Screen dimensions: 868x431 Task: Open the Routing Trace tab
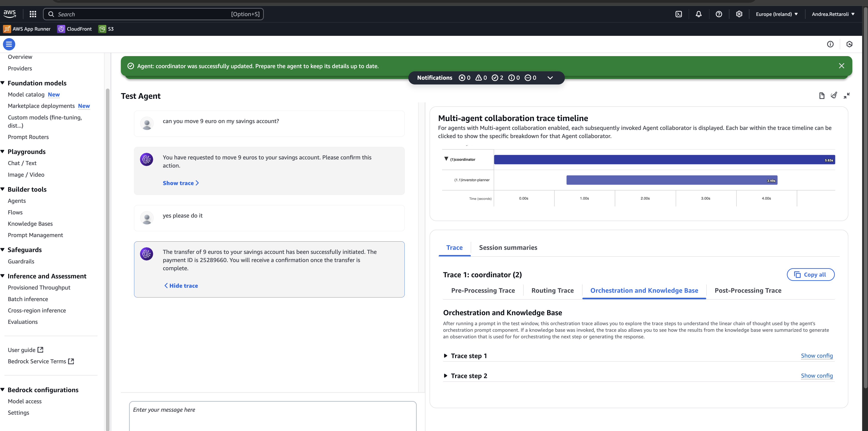[x=552, y=291]
